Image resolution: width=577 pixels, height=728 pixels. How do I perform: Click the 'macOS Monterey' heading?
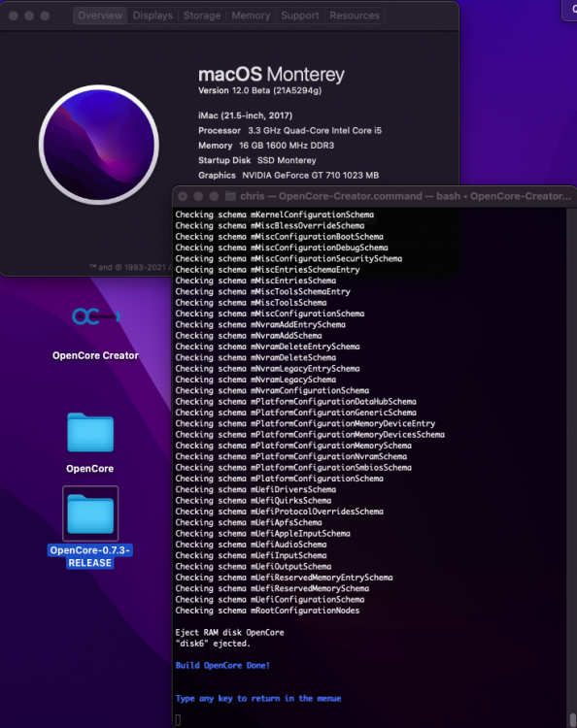271,75
